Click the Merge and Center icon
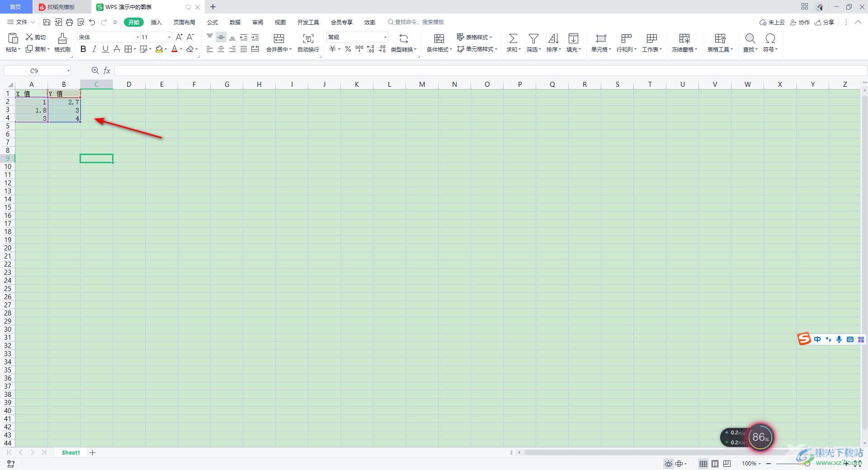This screenshot has width=868, height=470. [279, 38]
